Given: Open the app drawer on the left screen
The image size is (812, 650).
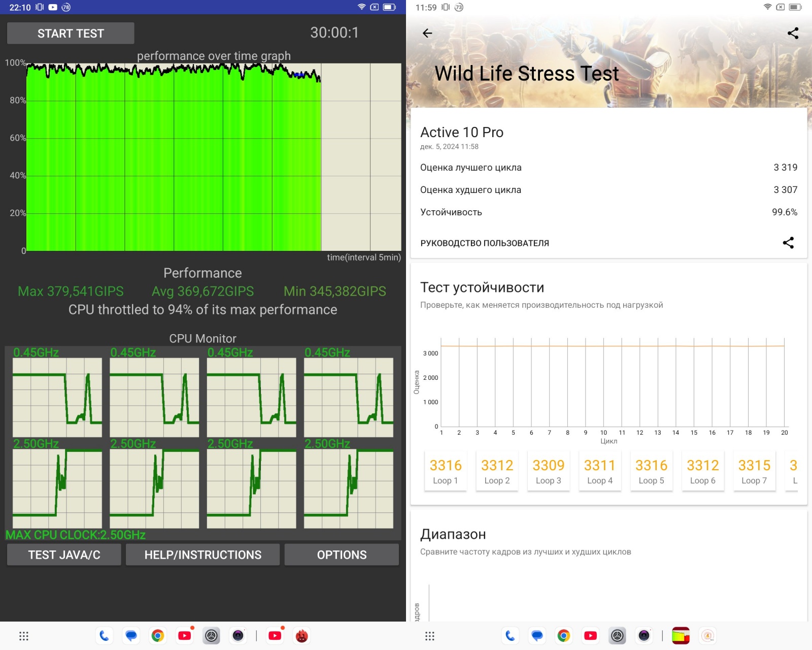Looking at the screenshot, I should tap(24, 636).
